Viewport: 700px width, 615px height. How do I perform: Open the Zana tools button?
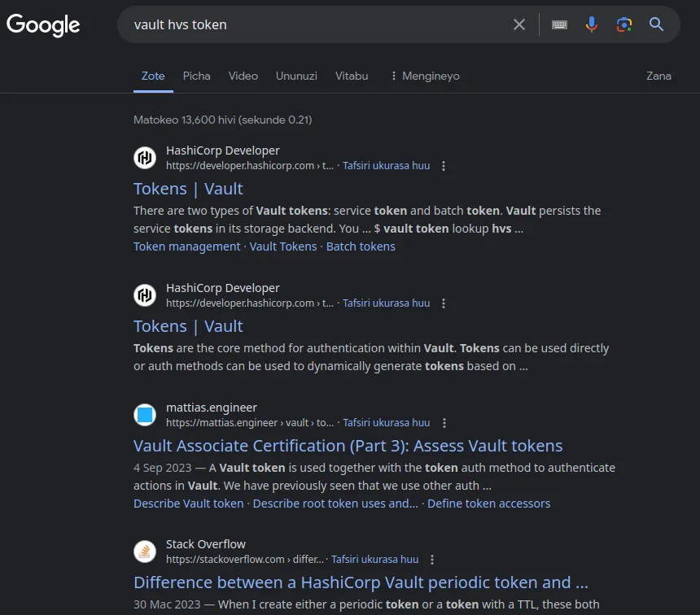659,76
